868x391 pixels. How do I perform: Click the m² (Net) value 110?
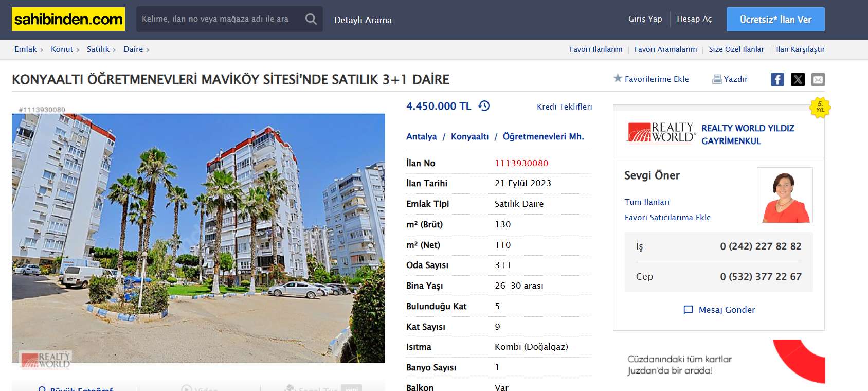pos(503,245)
